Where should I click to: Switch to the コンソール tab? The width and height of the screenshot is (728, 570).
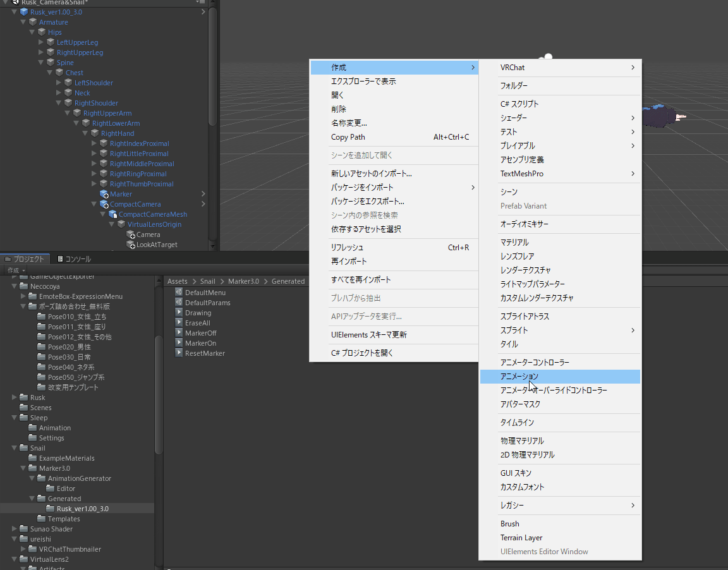click(x=74, y=258)
